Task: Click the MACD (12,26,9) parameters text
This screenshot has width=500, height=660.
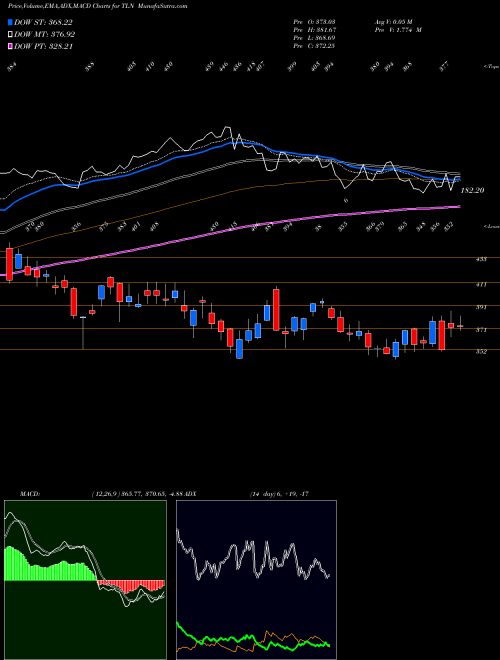Action: click(139, 493)
